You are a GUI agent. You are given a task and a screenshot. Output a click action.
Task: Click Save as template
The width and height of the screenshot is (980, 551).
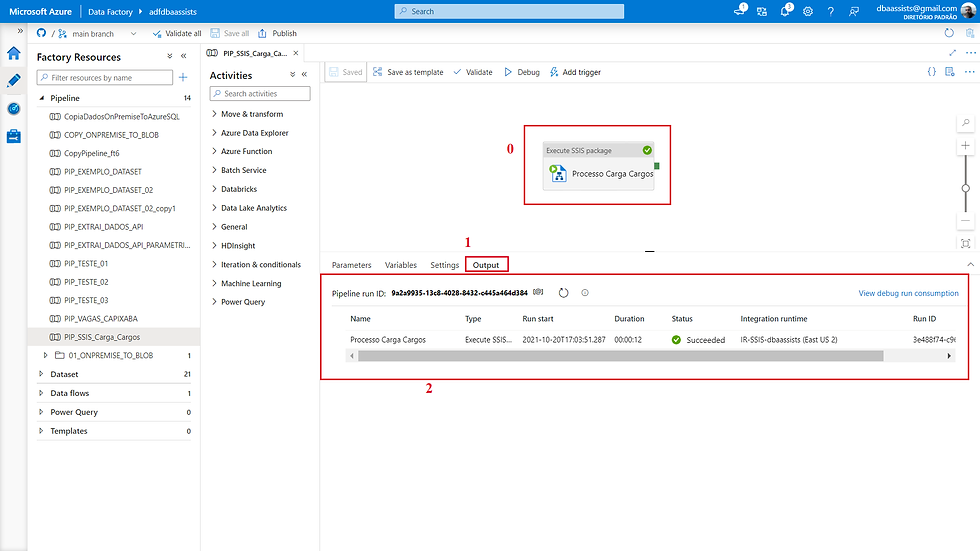408,72
